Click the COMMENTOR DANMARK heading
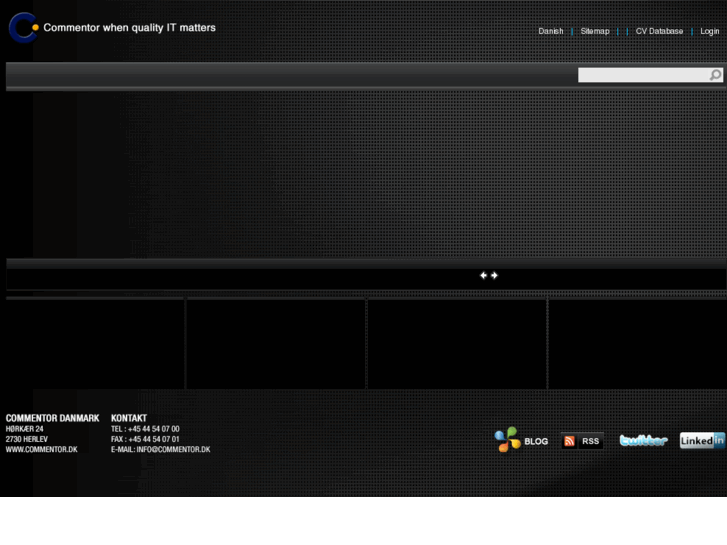 [52, 418]
